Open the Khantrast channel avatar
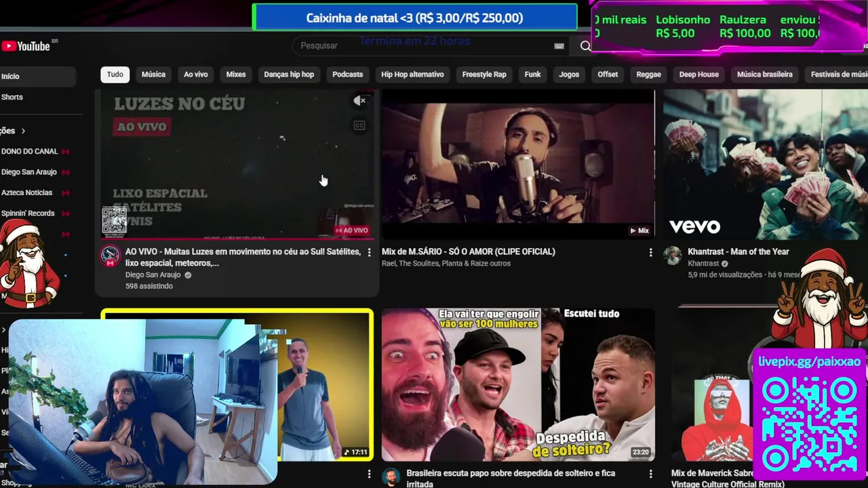 point(672,256)
